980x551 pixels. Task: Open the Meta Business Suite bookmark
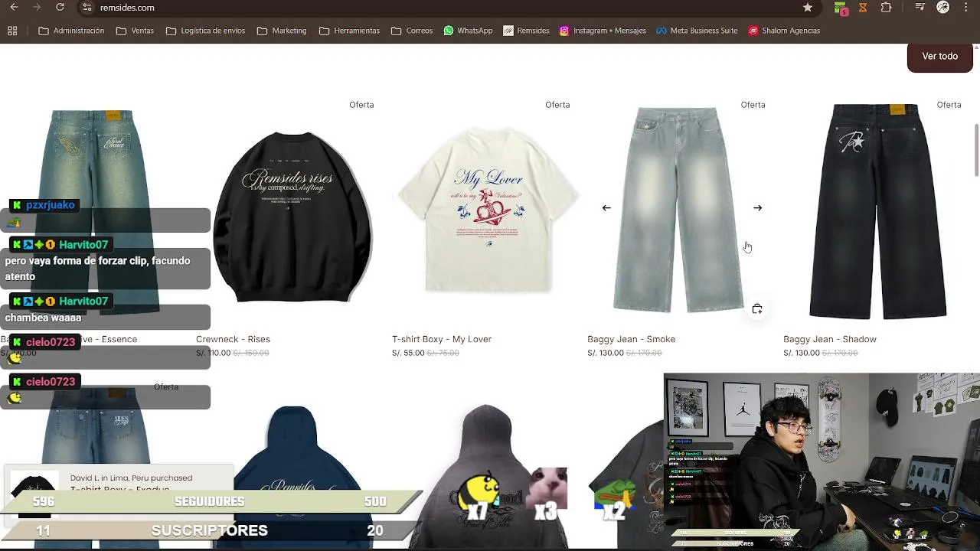[696, 31]
